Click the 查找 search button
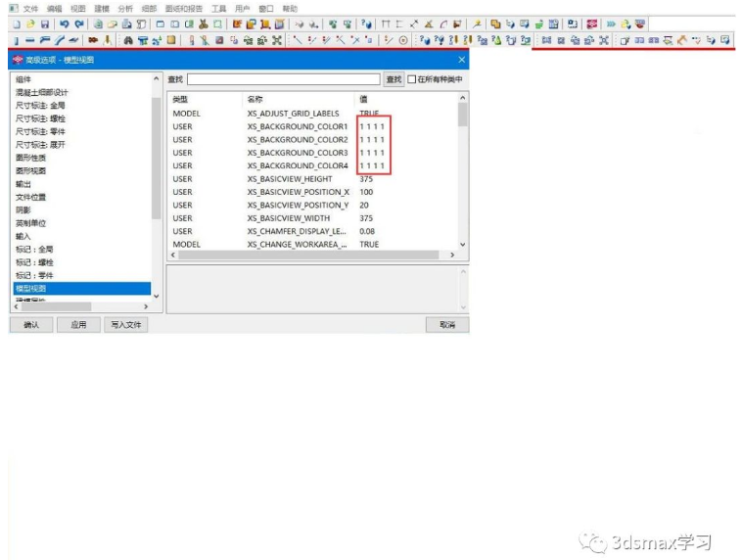742x560 pixels. click(394, 79)
